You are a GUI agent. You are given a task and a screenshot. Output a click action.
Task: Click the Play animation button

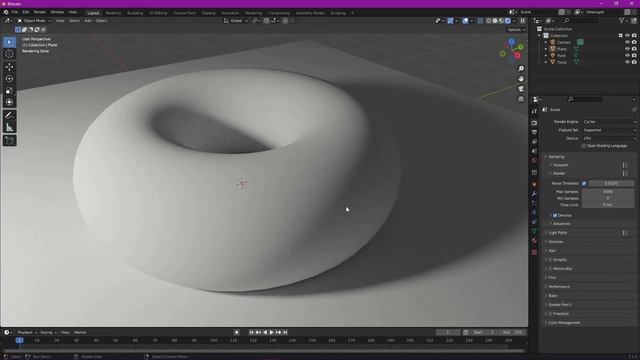(271, 332)
